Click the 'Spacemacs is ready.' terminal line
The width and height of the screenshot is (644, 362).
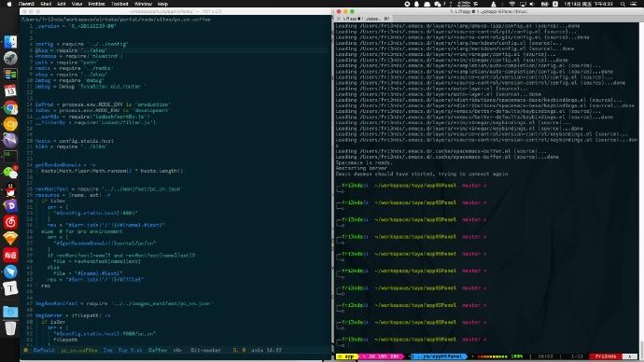pos(364,162)
